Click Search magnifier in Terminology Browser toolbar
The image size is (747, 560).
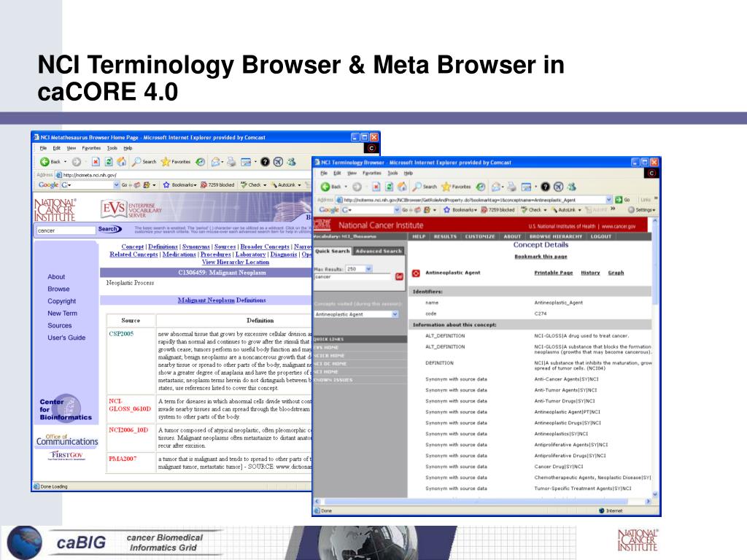point(417,187)
